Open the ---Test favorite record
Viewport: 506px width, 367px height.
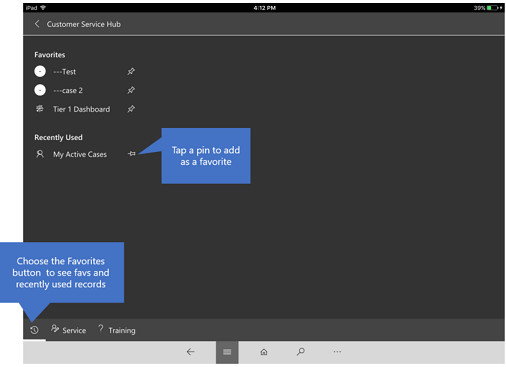click(x=65, y=72)
